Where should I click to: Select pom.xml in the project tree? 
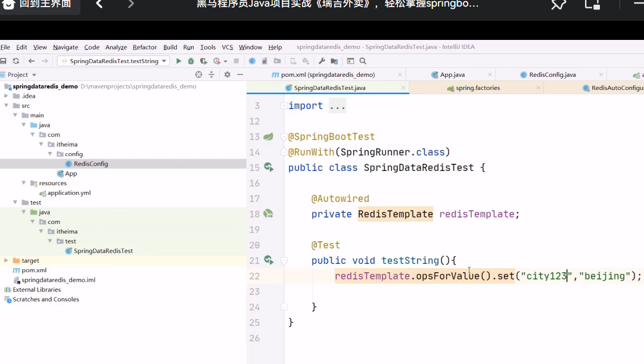34,270
